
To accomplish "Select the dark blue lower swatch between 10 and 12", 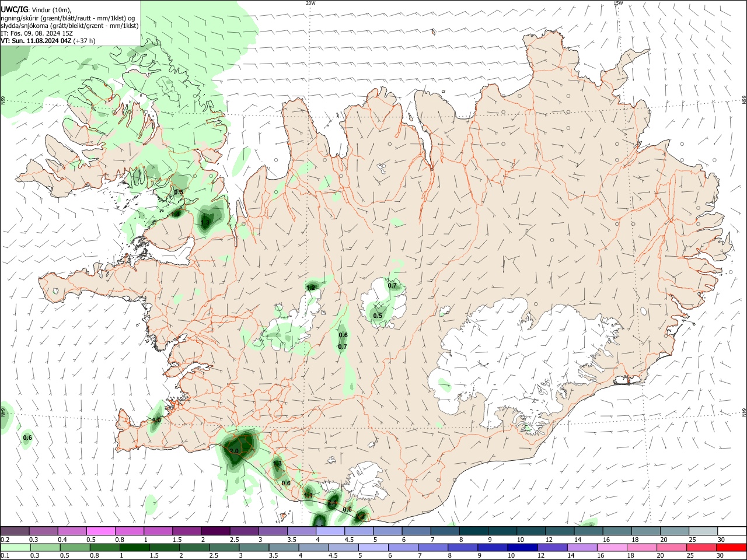I will coord(522,547).
